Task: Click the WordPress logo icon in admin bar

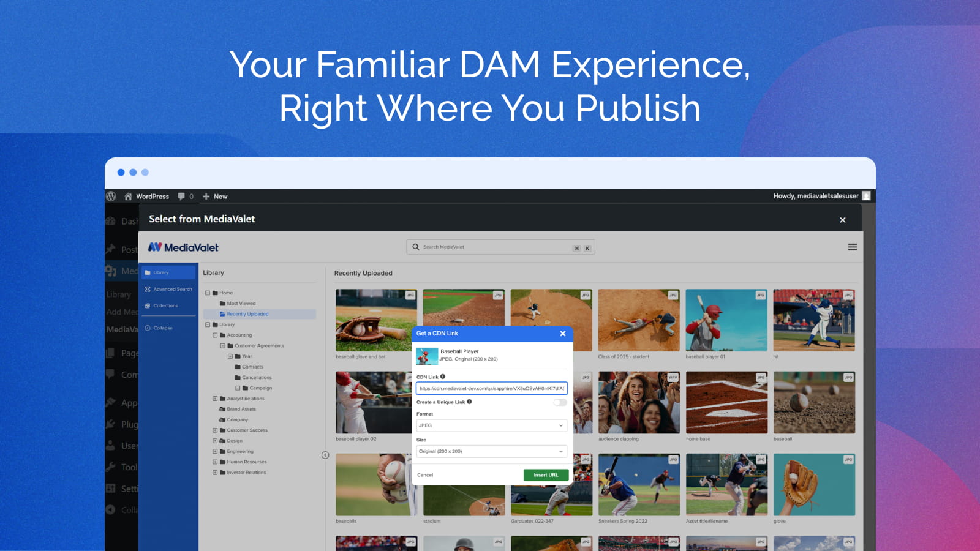Action: point(111,197)
